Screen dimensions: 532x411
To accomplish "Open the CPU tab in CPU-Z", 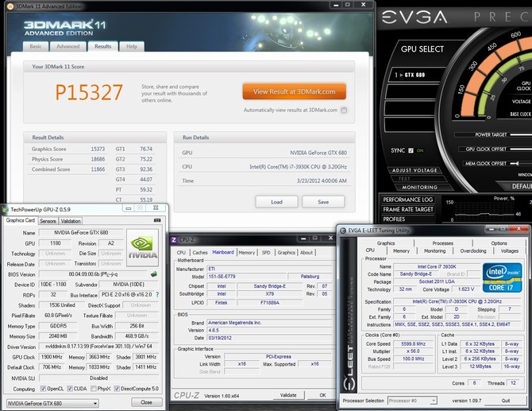I will tap(181, 252).
